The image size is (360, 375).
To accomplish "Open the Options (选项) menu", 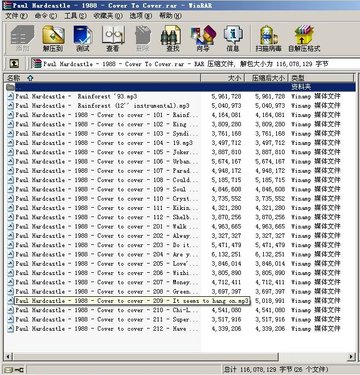I will click(x=140, y=16).
